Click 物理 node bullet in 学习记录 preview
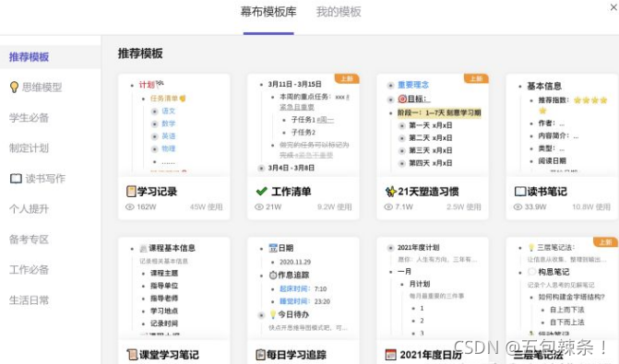Viewport: 619px width, 364px height. (x=155, y=149)
